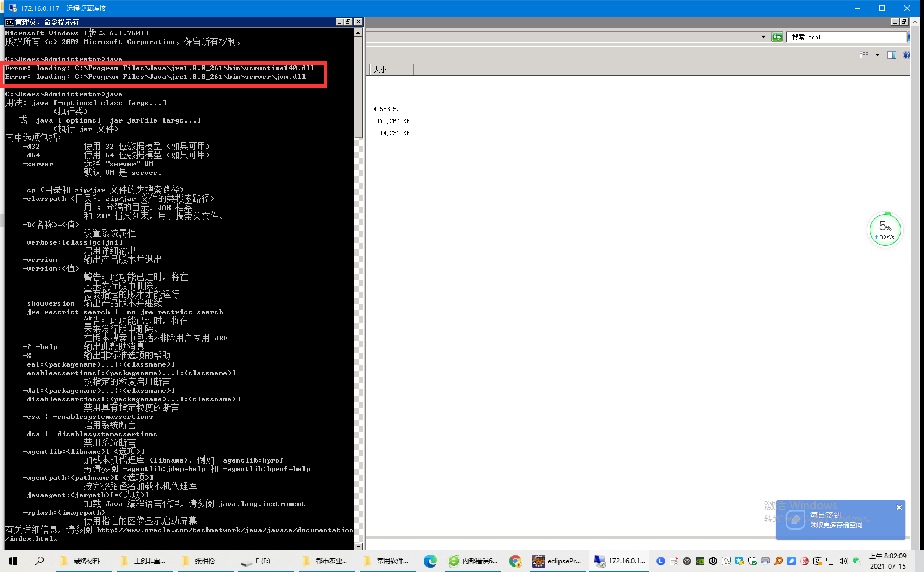Open WeChat from the system tray
Viewport: 924px width, 572px height.
857,561
